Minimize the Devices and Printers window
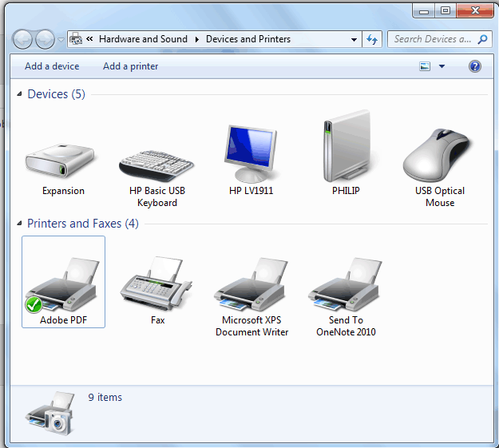 pyautogui.click(x=424, y=11)
